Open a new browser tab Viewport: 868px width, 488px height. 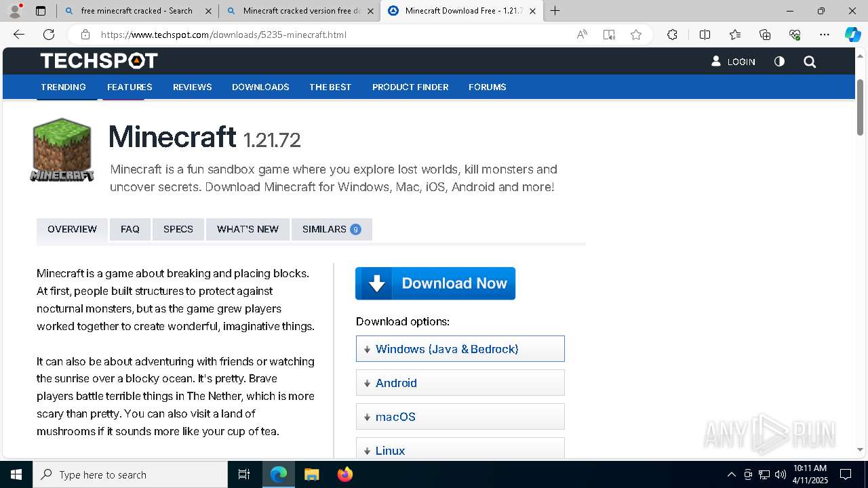pos(555,11)
